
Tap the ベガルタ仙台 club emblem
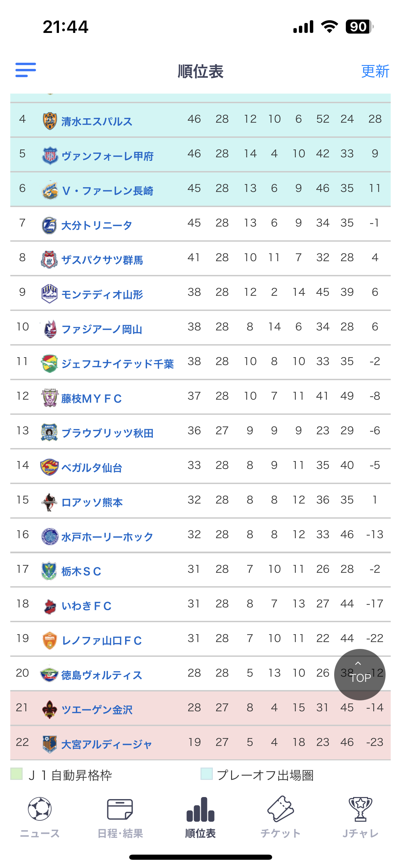click(49, 467)
